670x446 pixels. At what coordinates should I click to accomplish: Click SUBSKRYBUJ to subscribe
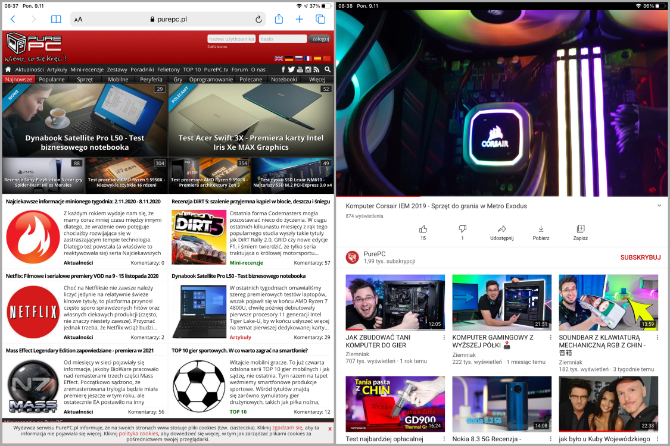pyautogui.click(x=641, y=258)
